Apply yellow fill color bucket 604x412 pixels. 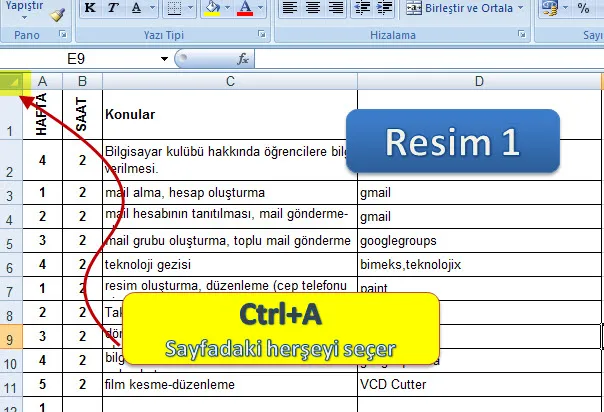(x=211, y=9)
